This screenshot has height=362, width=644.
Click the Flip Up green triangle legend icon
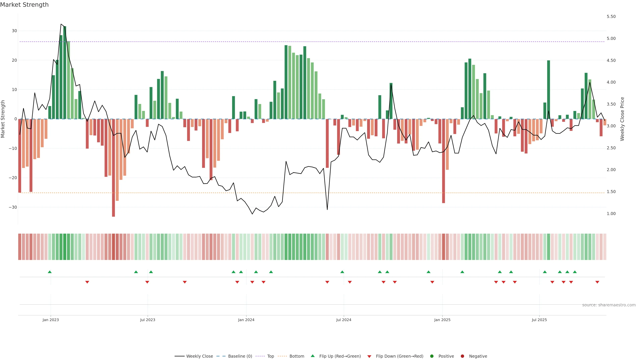312,356
